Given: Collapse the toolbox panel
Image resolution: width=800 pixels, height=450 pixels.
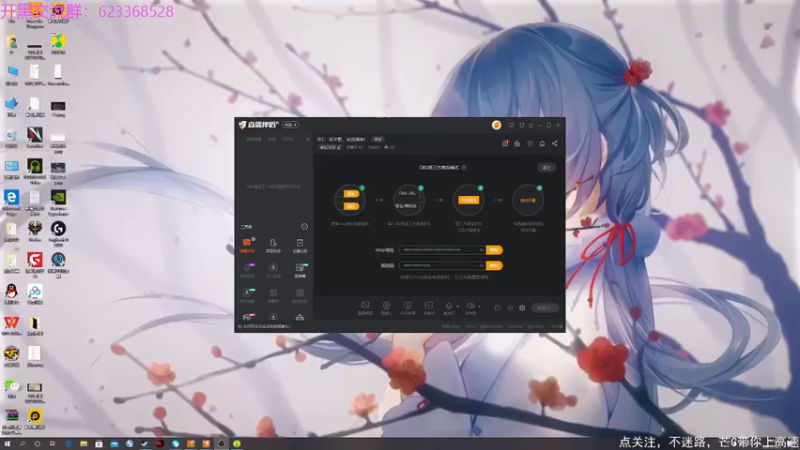Looking at the screenshot, I should point(305,227).
